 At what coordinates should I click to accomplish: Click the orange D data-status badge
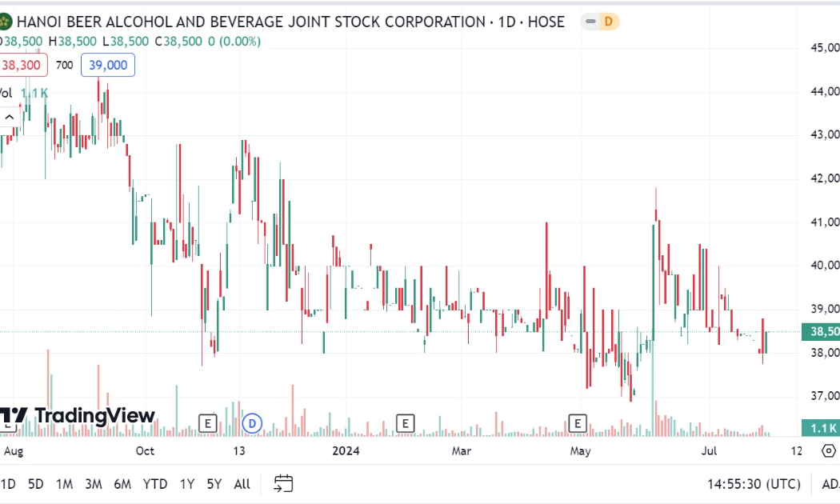609,22
